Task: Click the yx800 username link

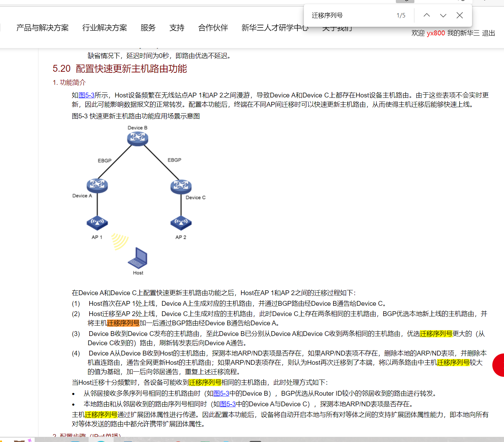Action: click(436, 33)
